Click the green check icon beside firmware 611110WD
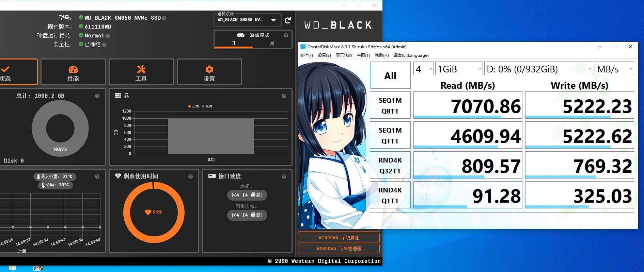 pos(81,26)
